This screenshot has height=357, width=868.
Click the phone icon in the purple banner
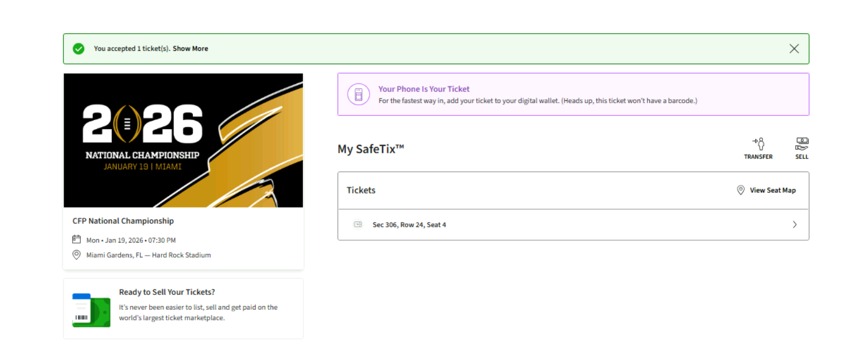coord(358,94)
